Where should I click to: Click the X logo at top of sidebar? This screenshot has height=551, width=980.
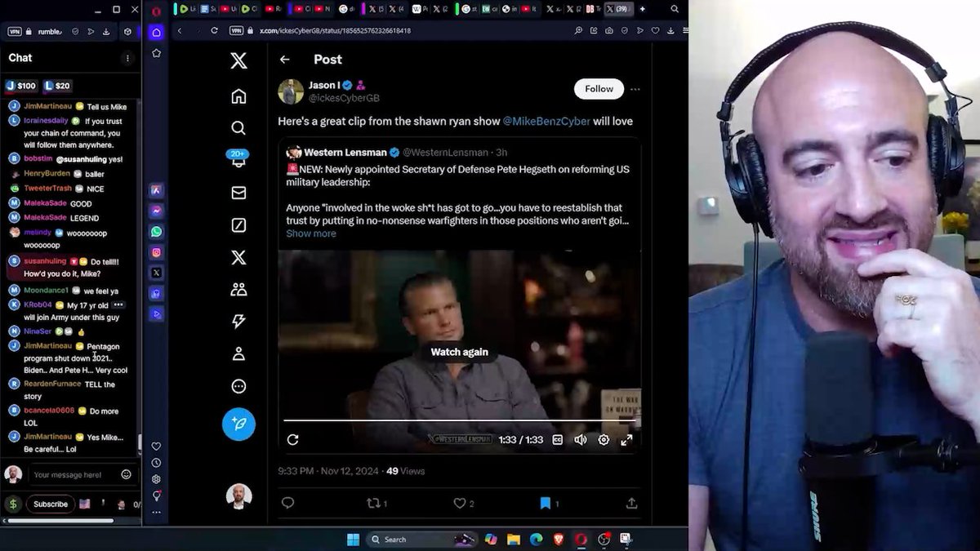[x=238, y=60]
